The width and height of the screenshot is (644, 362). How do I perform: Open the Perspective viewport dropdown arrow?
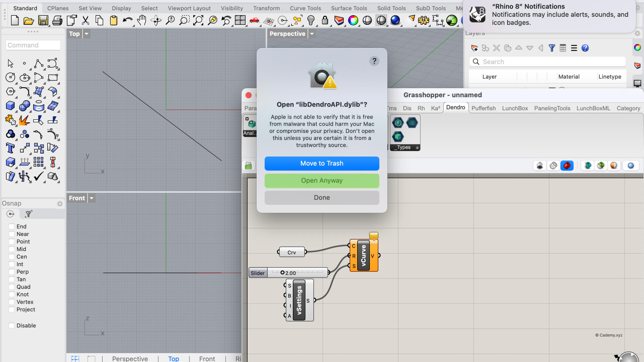pos(312,34)
